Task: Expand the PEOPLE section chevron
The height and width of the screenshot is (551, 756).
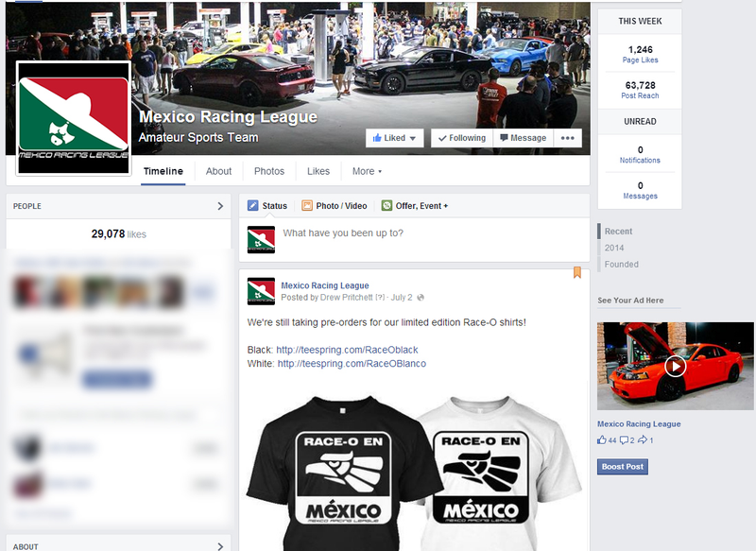Action: [220, 206]
